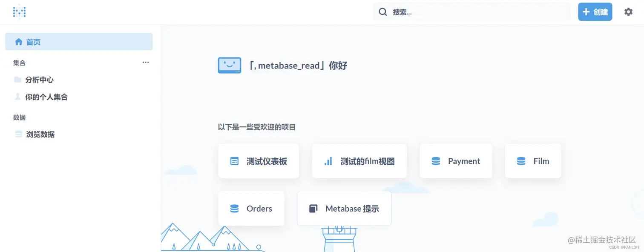Click the bar chart icon on 测试的film视图 card

[x=328, y=161]
